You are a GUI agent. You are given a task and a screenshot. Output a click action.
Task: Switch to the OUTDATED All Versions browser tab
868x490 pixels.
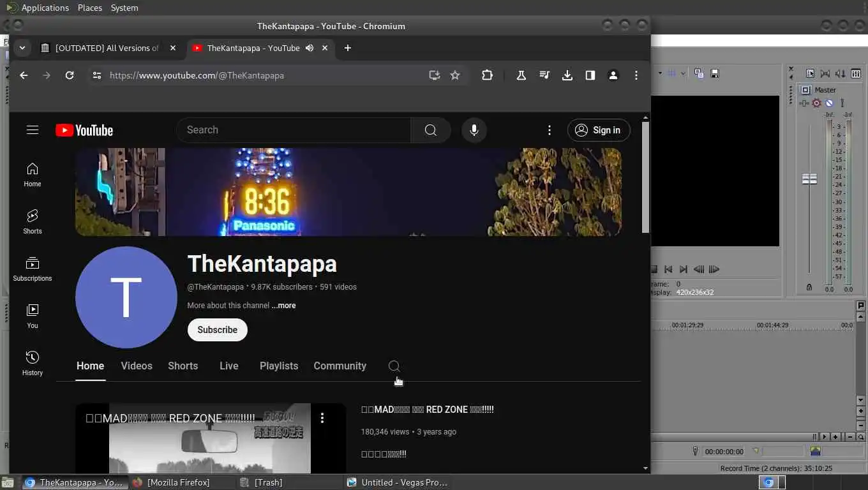point(107,48)
